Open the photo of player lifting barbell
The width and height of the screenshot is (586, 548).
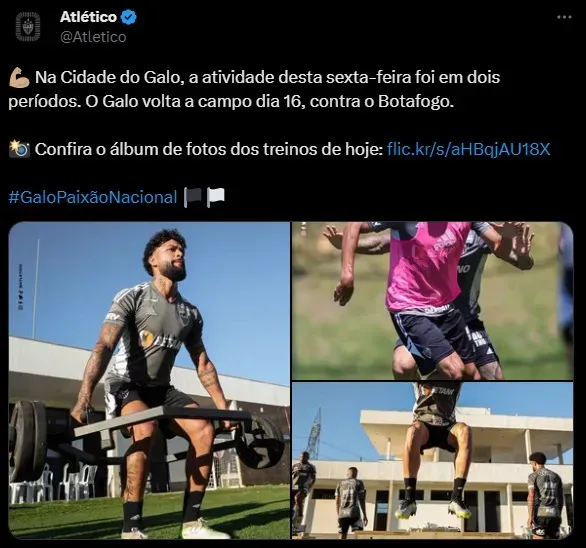[149, 381]
